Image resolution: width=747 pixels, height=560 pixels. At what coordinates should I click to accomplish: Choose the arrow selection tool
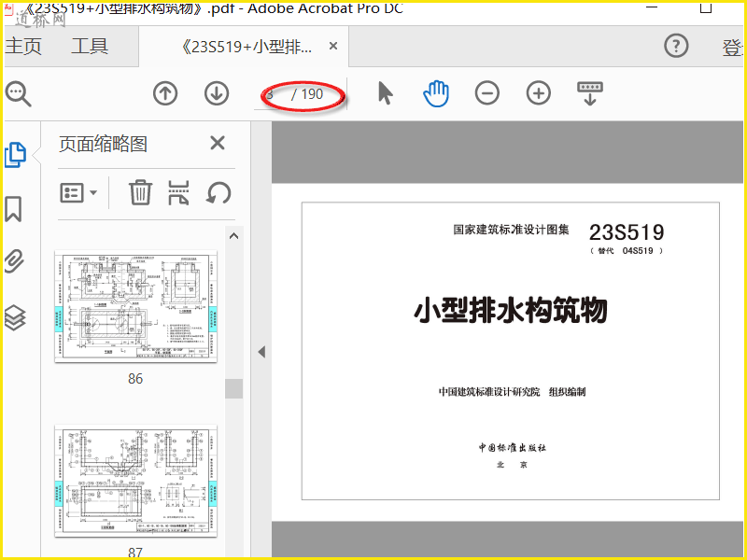pos(385,92)
